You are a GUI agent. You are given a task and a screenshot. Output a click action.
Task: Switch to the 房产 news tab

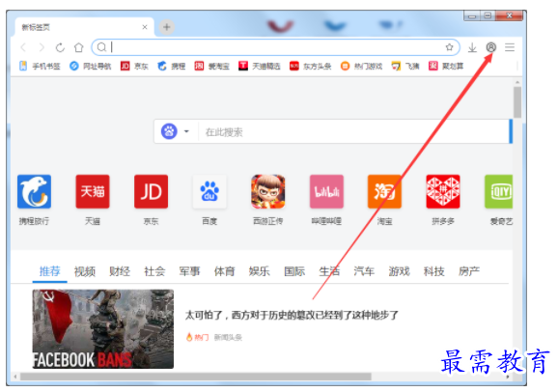(x=468, y=271)
